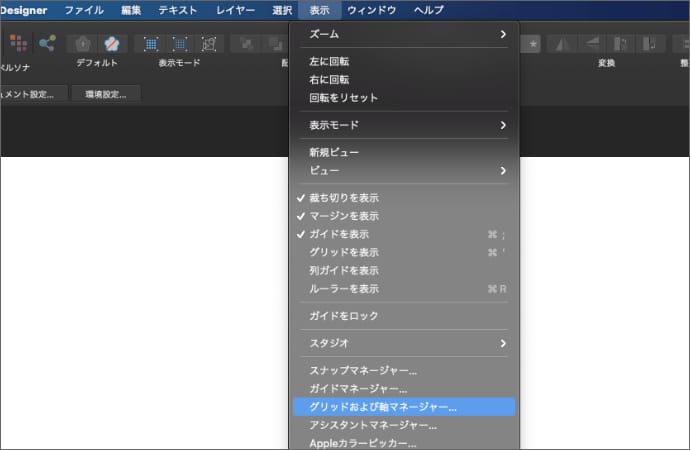This screenshot has width=690, height=450.
Task: Click the Export Persona share icon
Action: [47, 43]
